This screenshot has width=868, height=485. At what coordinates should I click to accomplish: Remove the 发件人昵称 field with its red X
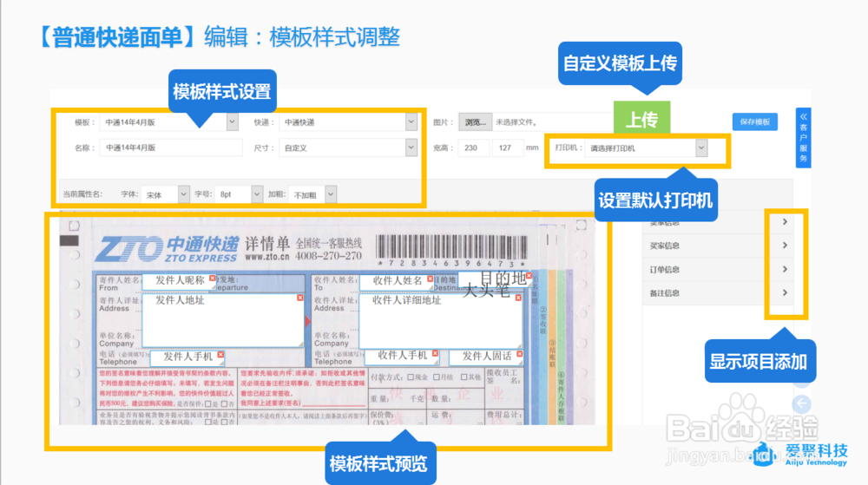(x=212, y=279)
